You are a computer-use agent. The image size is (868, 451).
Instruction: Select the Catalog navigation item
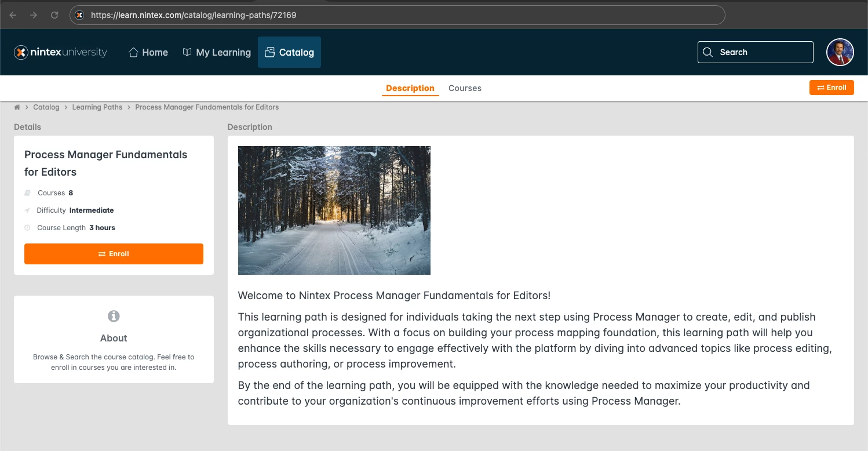[x=289, y=52]
